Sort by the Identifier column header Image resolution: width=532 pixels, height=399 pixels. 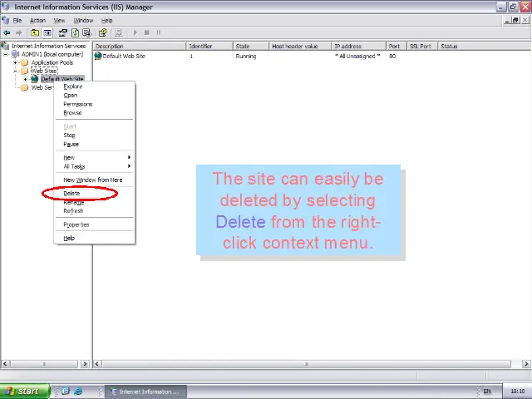209,47
